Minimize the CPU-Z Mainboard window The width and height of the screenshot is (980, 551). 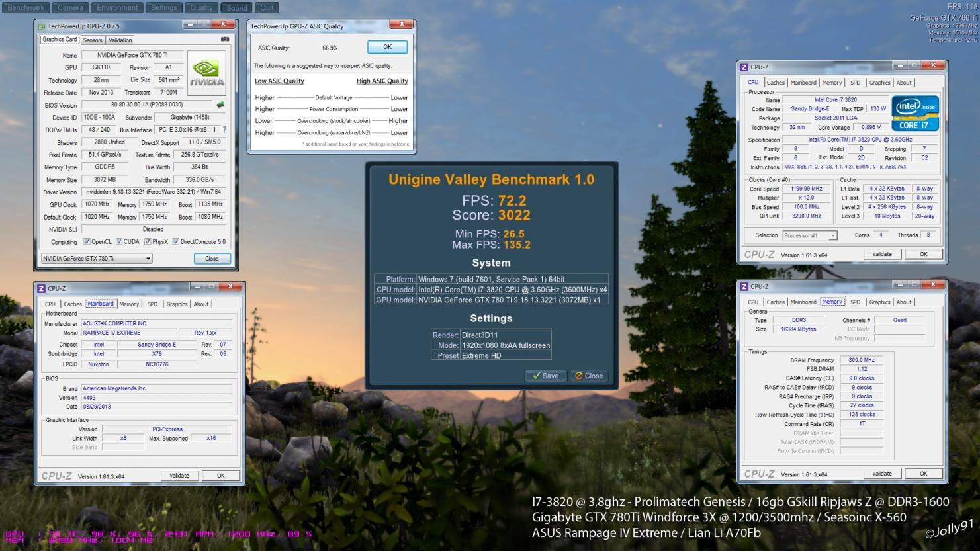tap(197, 286)
